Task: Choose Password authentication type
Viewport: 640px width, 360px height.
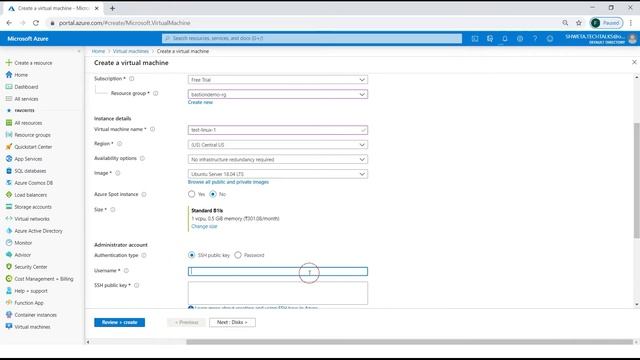Action: coord(238,255)
